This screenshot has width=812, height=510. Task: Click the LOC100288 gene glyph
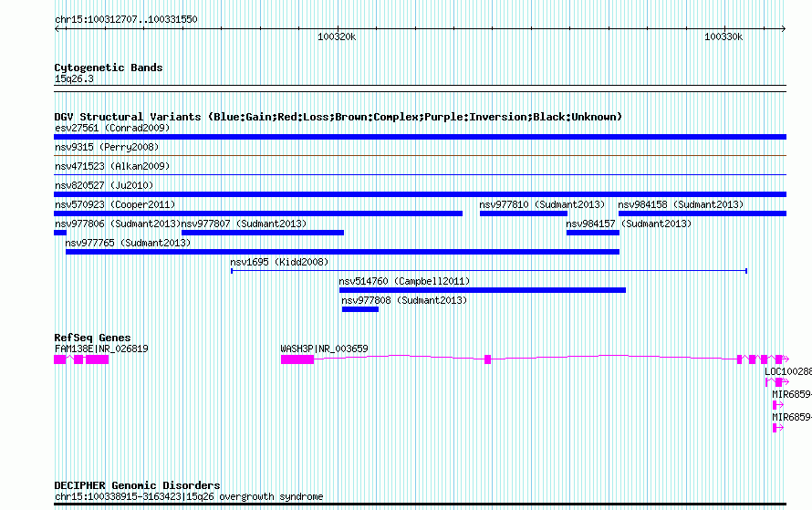click(x=777, y=382)
